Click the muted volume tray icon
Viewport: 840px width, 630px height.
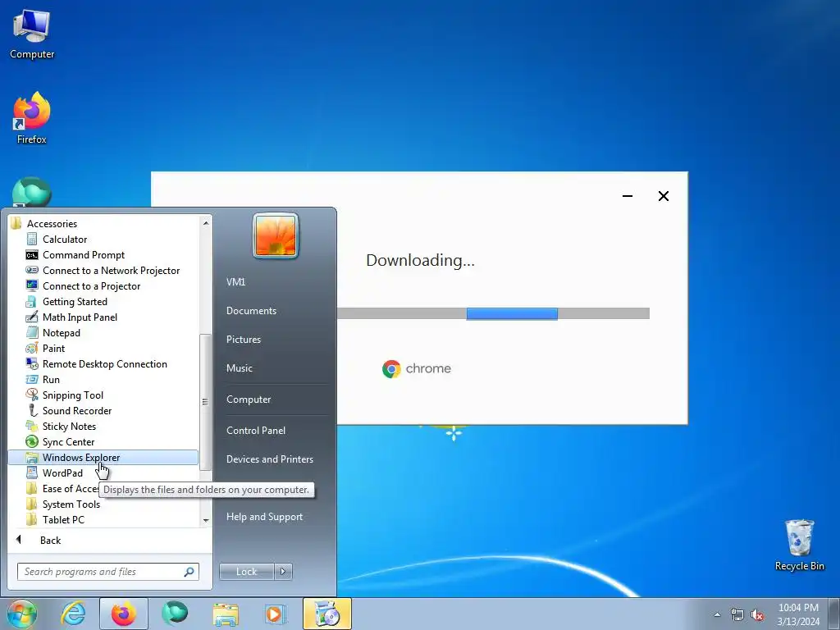coord(757,614)
